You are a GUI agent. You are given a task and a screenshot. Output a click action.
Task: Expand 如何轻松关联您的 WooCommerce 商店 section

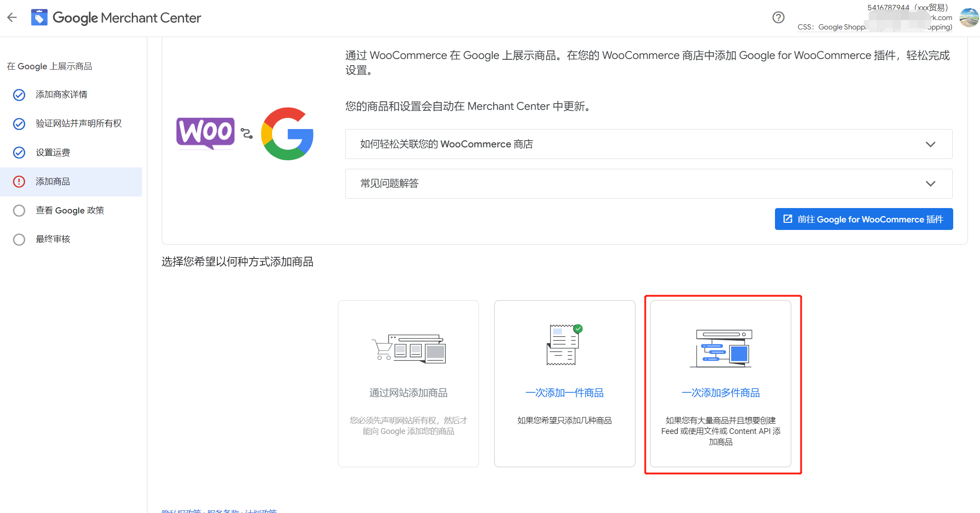649,144
